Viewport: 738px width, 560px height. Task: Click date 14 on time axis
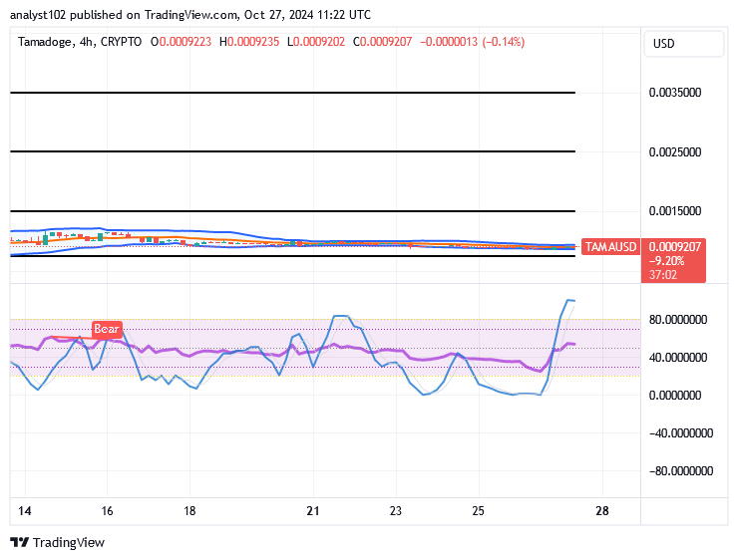click(25, 510)
